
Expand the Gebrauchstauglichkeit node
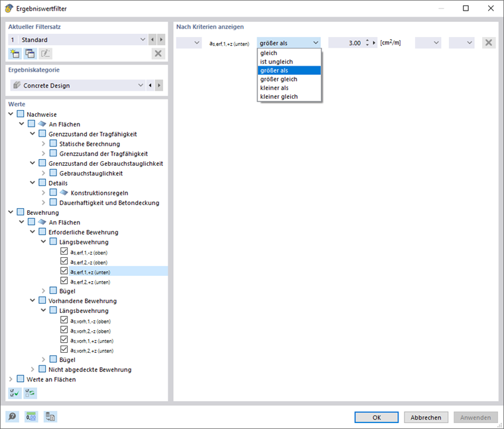coord(43,173)
